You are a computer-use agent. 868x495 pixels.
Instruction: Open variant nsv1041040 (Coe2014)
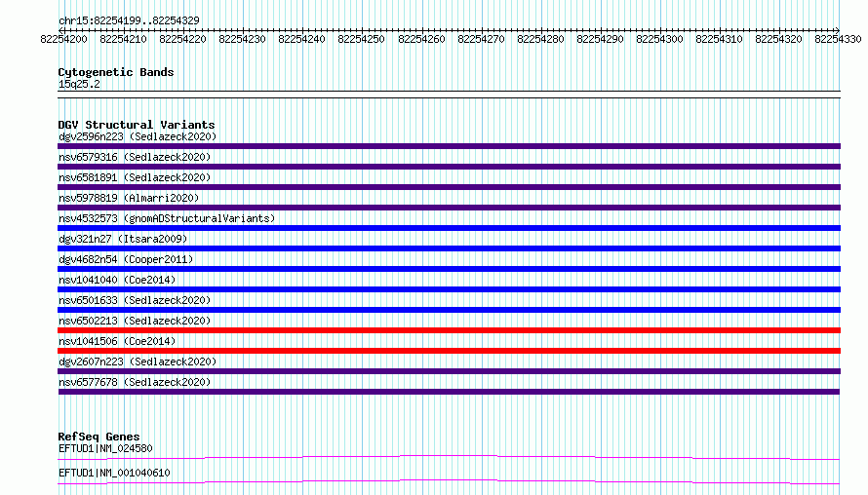(x=117, y=280)
